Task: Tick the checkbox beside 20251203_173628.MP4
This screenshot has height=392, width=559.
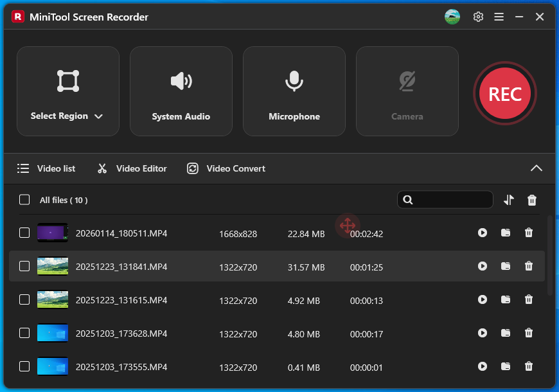Action: [24, 333]
